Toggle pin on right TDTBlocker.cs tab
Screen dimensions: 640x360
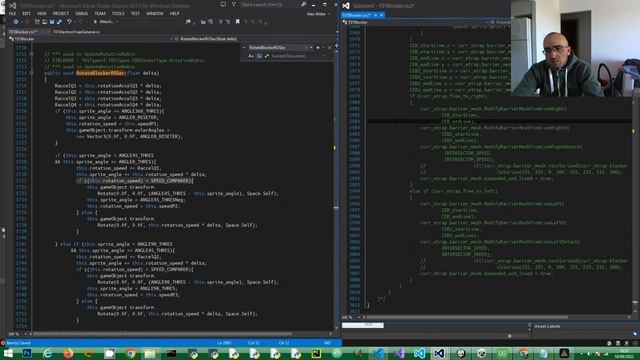(376, 15)
